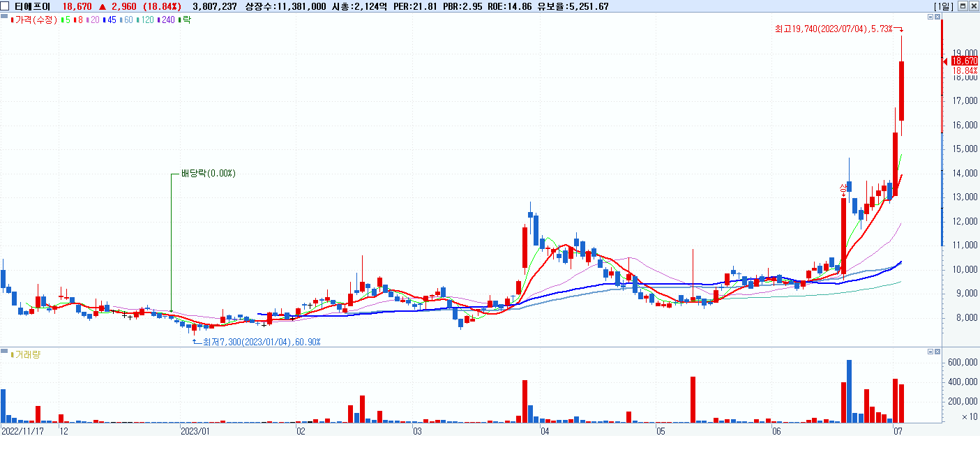980x452 pixels.
Task: Select the [1일] daily period label
Action: 944,6
